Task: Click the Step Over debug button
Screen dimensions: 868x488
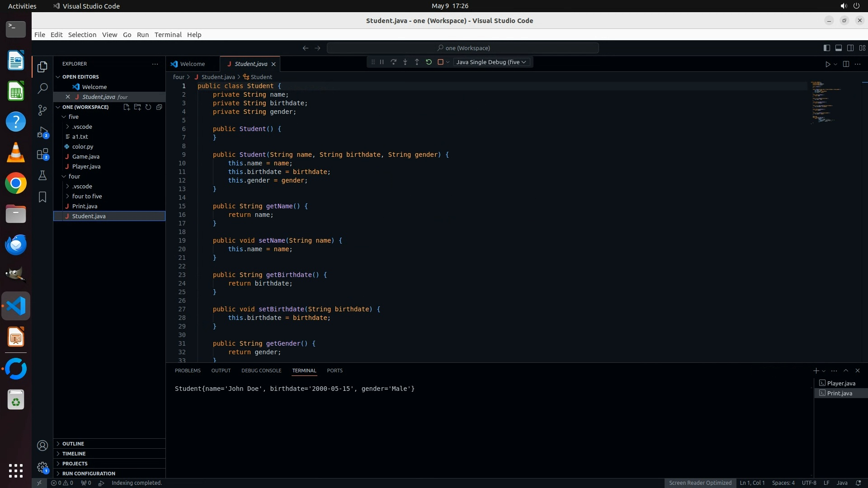Action: pos(393,62)
